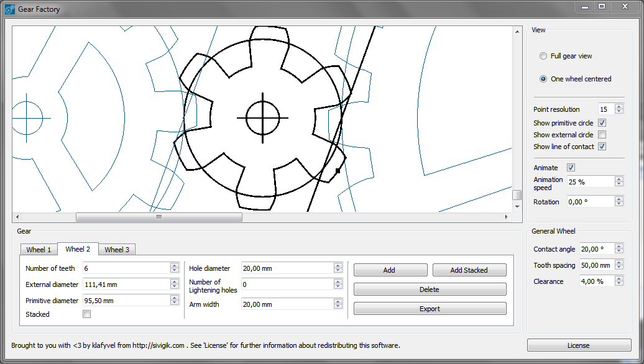Click the black center crosshair of centered gear

[263, 118]
